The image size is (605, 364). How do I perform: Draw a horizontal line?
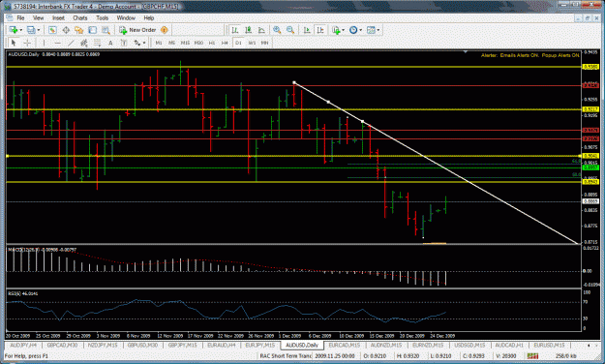click(x=57, y=43)
